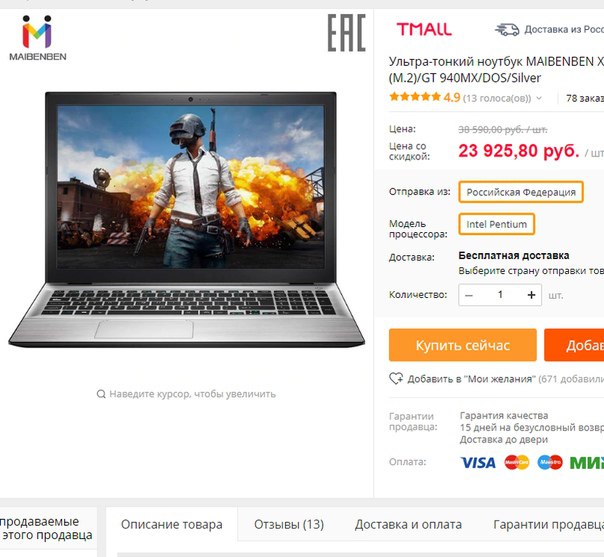The width and height of the screenshot is (604, 557).
Task: Click the TMALL logo
Action: 424,29
